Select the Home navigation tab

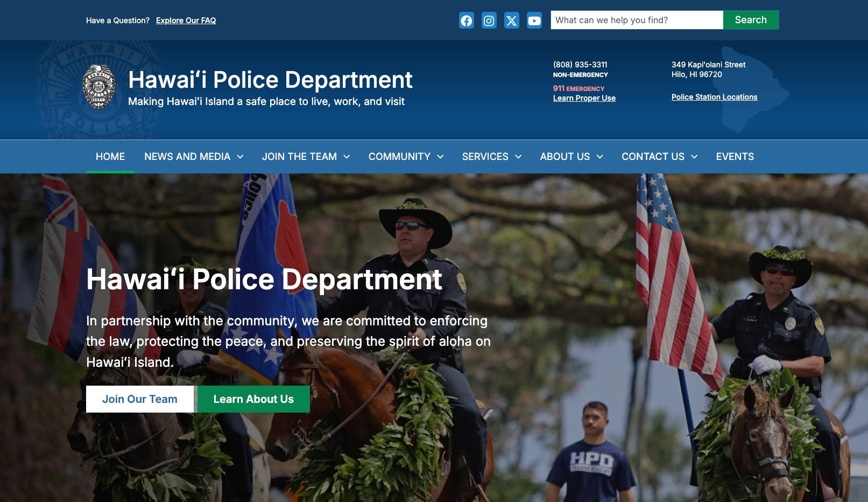click(110, 157)
